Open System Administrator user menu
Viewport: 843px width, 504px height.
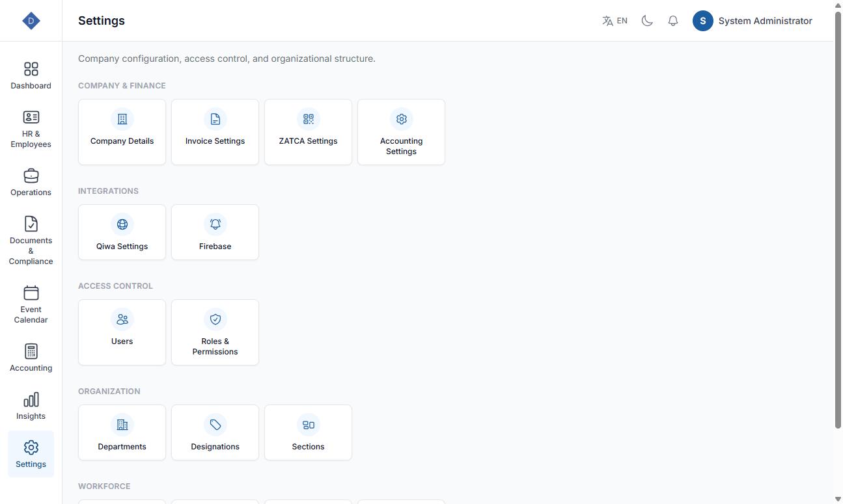coord(753,21)
